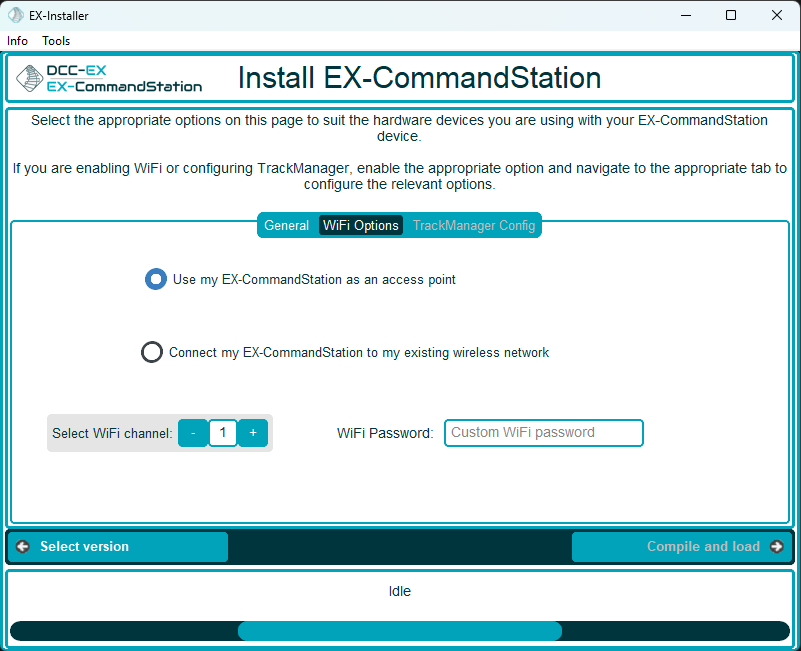Image resolution: width=801 pixels, height=651 pixels.
Task: Open the TrackManager Config tab
Action: point(474,225)
